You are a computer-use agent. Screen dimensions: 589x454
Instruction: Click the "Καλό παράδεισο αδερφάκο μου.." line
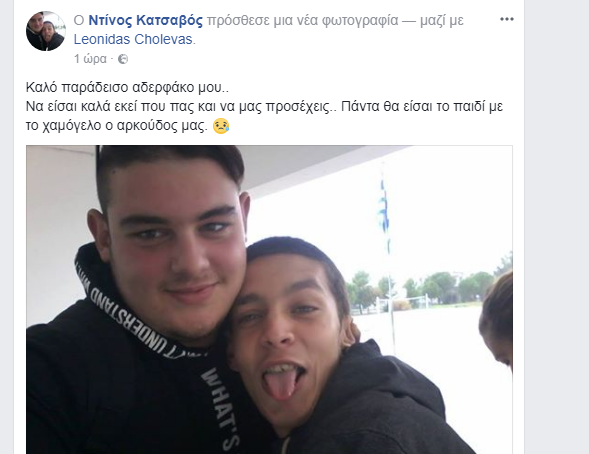pos(127,87)
